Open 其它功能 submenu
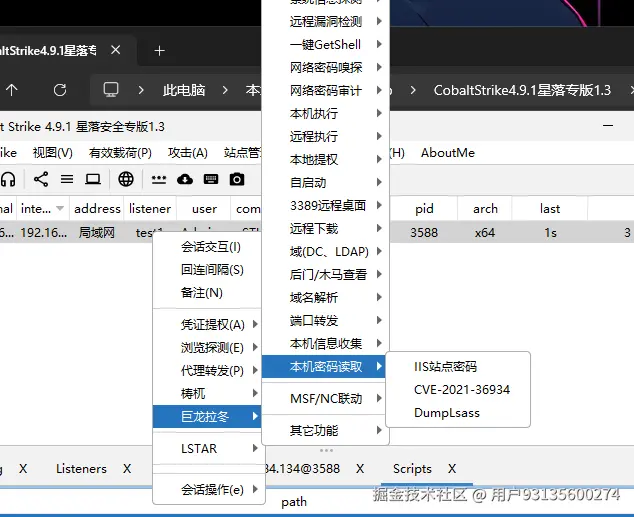This screenshot has height=517, width=634. pos(325,430)
